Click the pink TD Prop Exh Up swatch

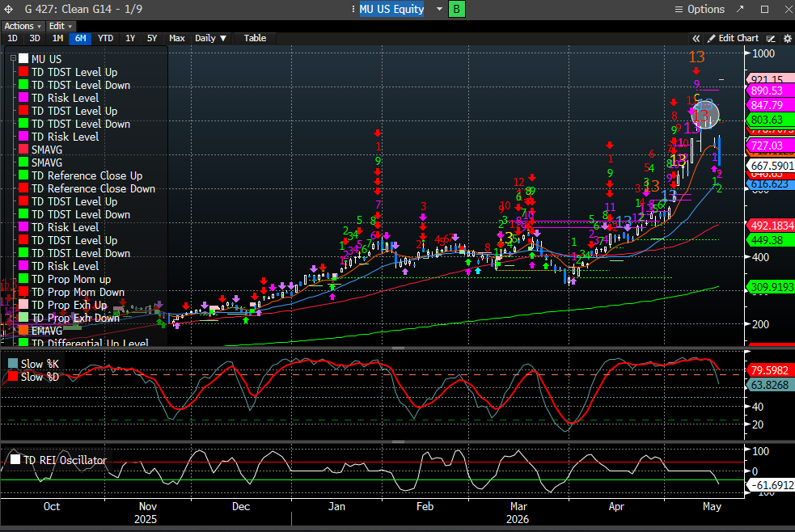23,305
